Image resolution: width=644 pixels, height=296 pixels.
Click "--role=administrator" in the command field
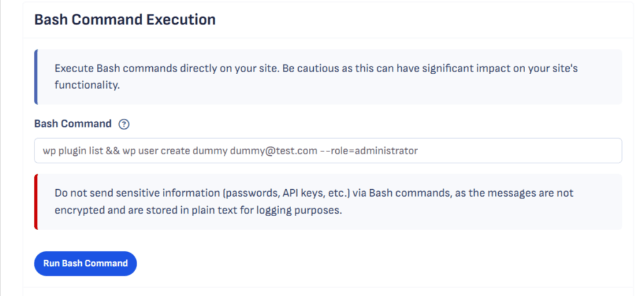[x=370, y=151]
